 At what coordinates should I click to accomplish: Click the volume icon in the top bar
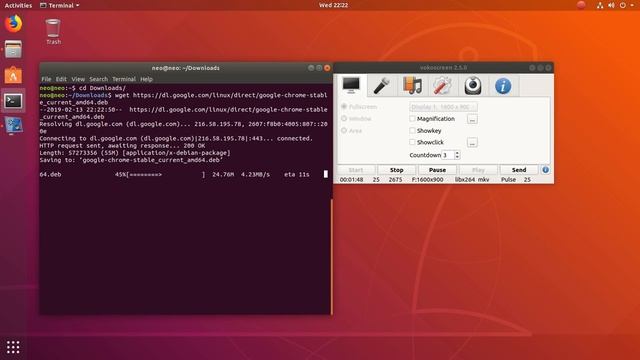[x=611, y=5]
